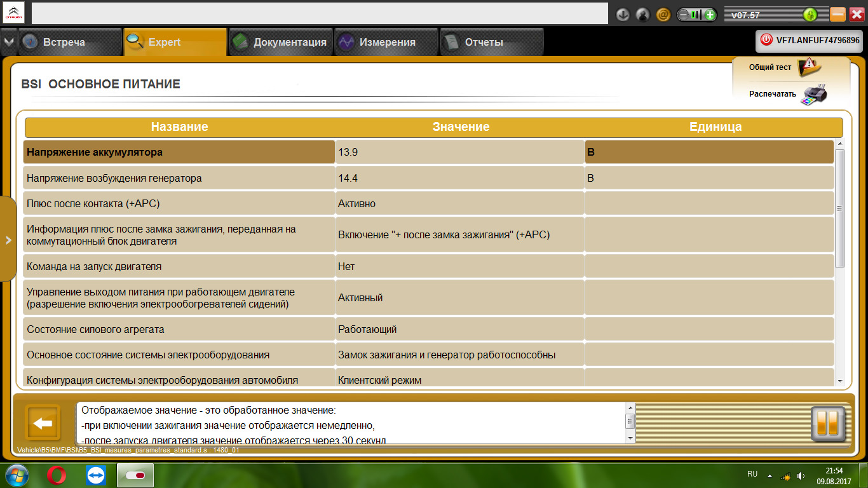Pause measurement with the pause button
The width and height of the screenshot is (868, 488).
[828, 424]
